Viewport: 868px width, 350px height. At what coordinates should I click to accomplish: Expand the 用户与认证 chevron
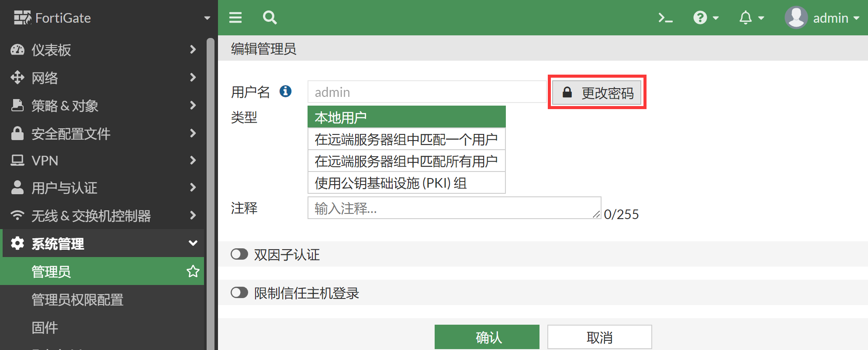pyautogui.click(x=193, y=187)
